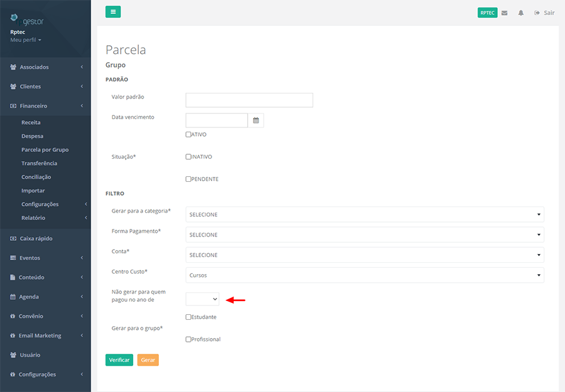Image resolution: width=565 pixels, height=392 pixels.
Task: Click the Caixa rápido money icon
Action: (x=13, y=238)
